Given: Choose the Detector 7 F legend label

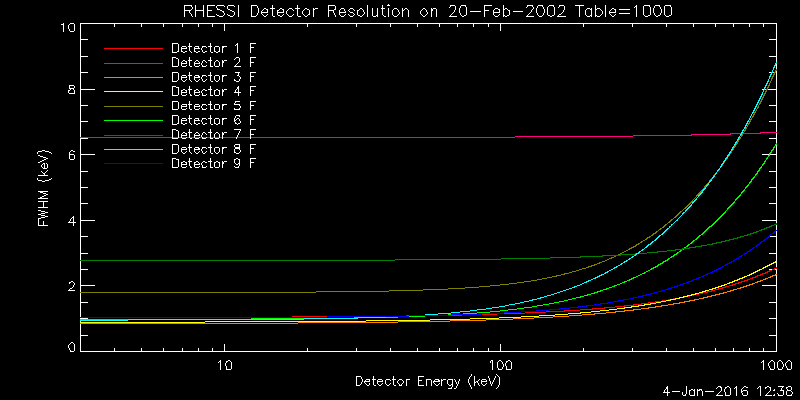Looking at the screenshot, I should point(213,134).
